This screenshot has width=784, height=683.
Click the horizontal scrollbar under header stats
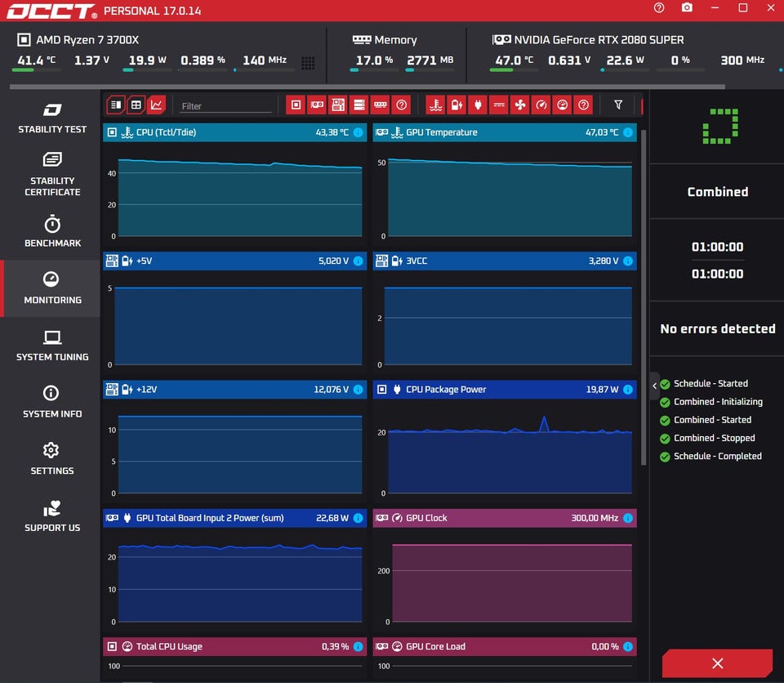367,87
